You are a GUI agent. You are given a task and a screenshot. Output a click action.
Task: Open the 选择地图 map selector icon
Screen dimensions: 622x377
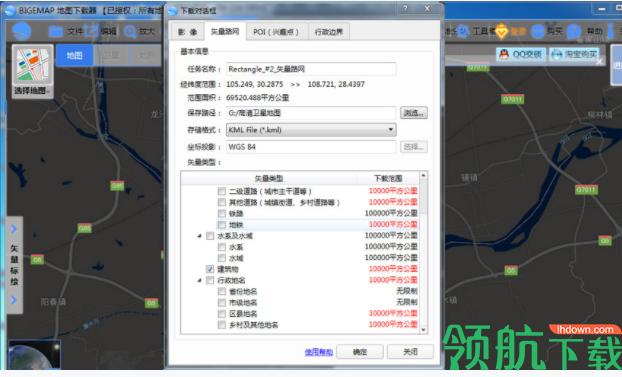(x=33, y=70)
